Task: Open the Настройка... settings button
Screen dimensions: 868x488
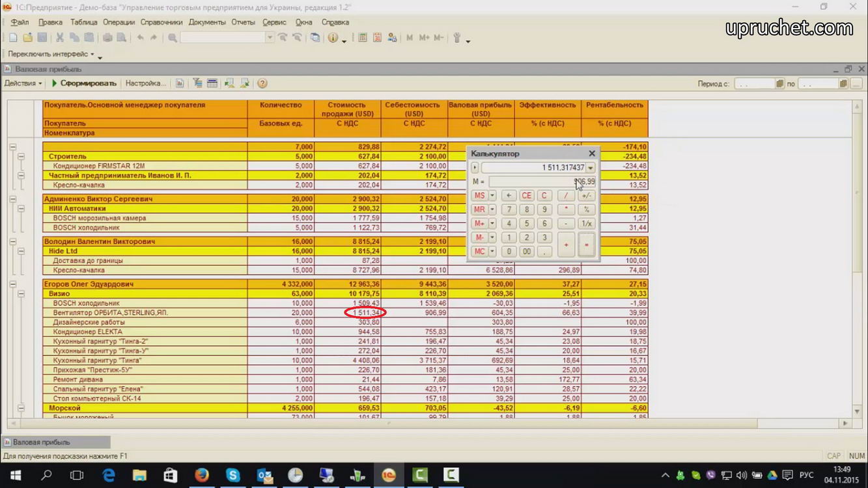Action: tap(145, 83)
